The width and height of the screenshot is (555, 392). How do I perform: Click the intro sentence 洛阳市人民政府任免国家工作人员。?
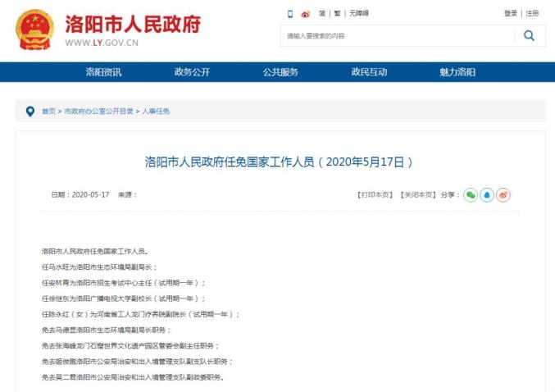(95, 252)
